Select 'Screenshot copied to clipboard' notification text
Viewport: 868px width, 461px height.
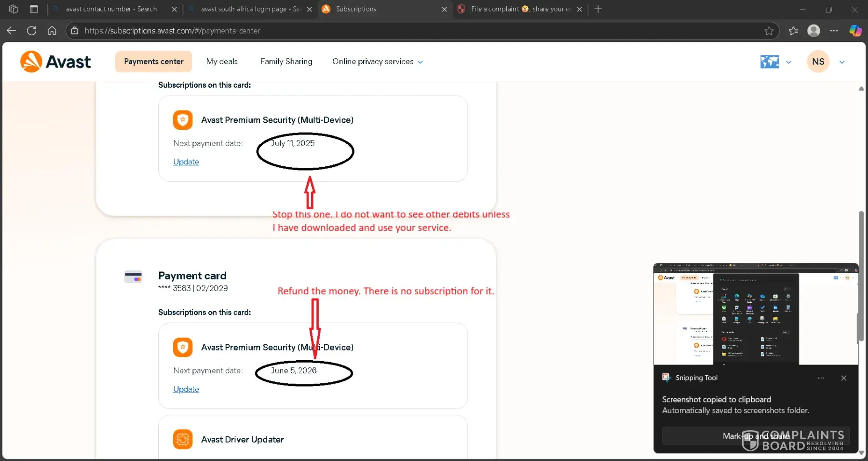717,399
